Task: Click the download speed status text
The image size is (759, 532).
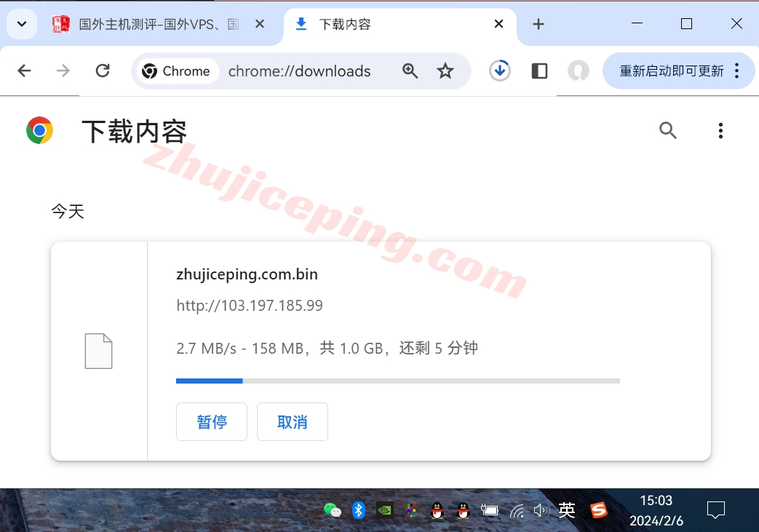Action: (327, 348)
